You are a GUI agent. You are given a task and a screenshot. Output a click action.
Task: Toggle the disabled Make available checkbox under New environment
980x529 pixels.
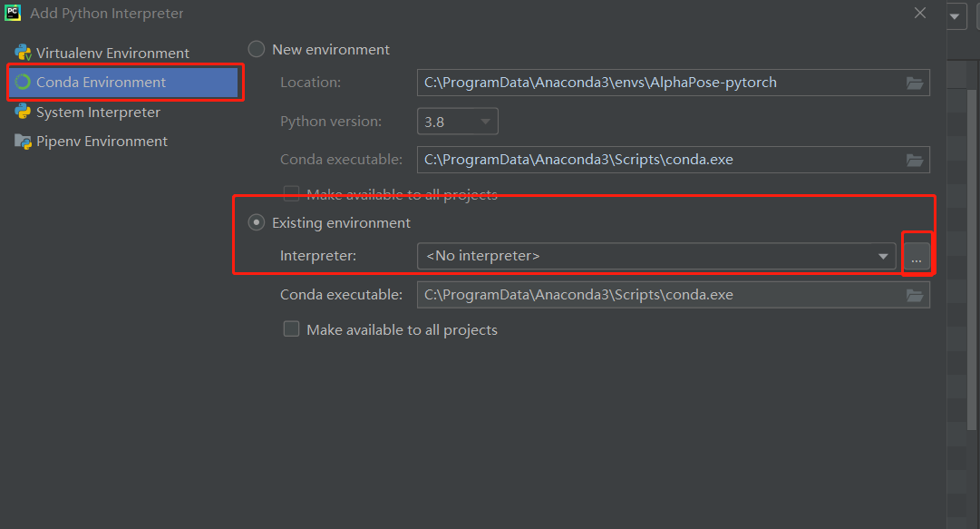pyautogui.click(x=291, y=193)
